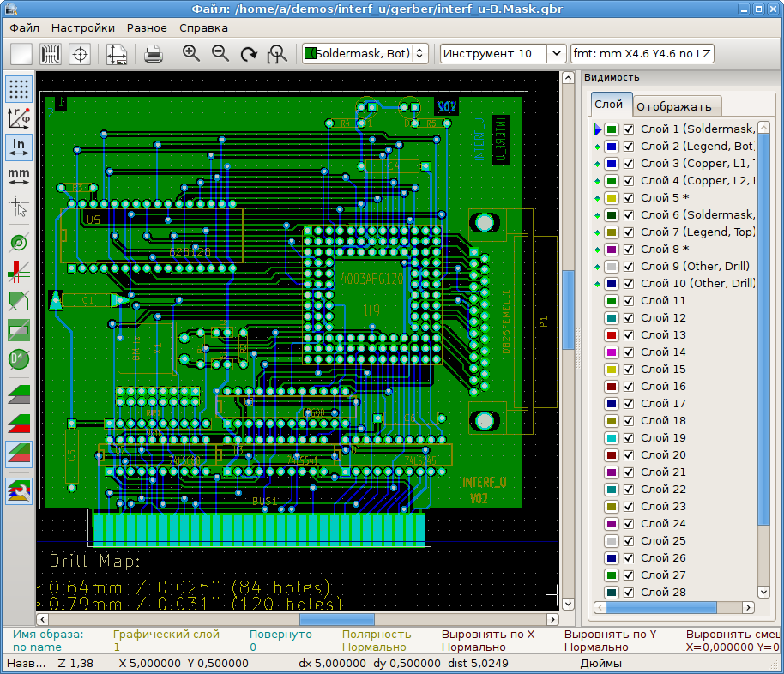The height and width of the screenshot is (674, 784).
Task: Click the page settings icon
Action: [x=117, y=53]
